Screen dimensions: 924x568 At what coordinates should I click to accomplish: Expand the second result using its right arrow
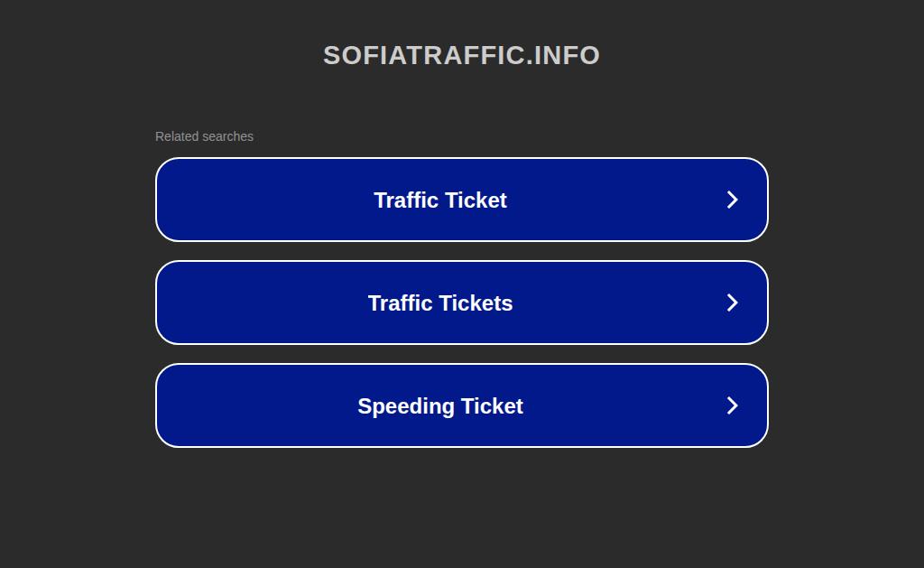732,303
